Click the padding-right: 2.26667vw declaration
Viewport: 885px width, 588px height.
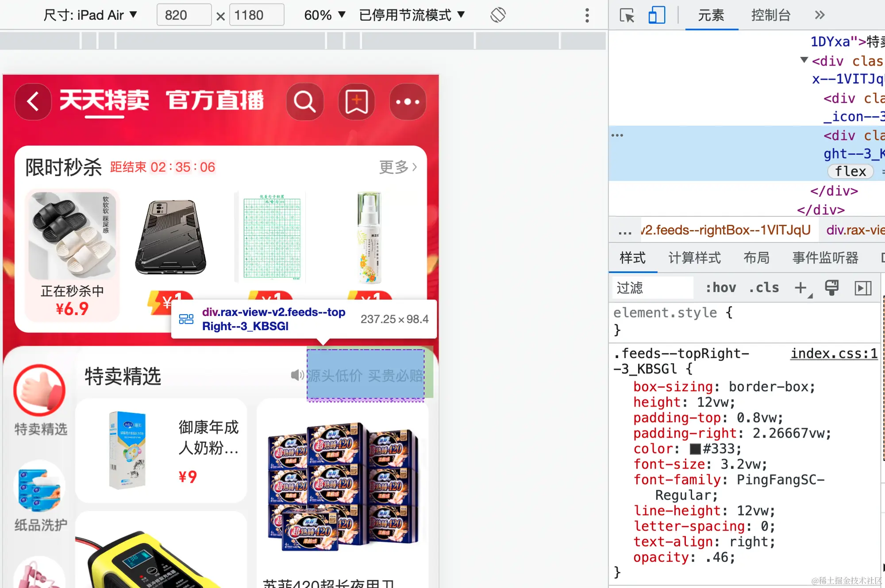[x=732, y=434]
